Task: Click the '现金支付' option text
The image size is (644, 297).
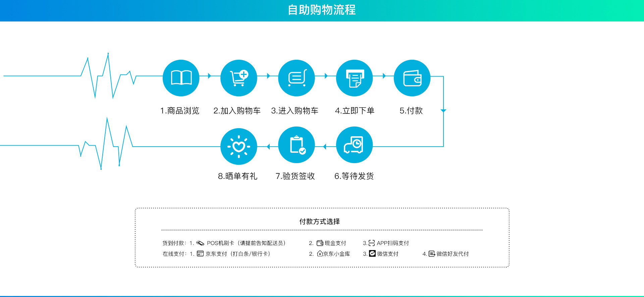Action: pyautogui.click(x=335, y=243)
